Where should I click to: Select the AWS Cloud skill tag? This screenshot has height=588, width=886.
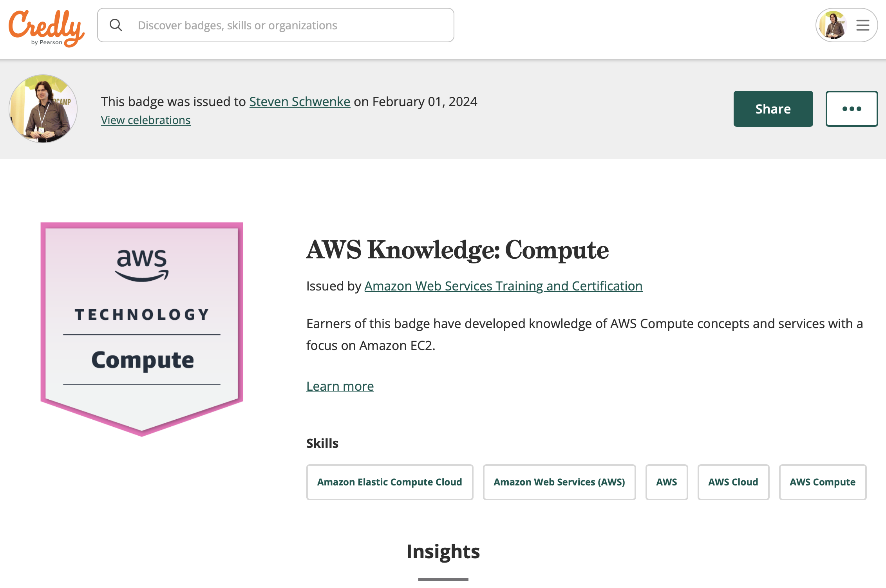(732, 482)
